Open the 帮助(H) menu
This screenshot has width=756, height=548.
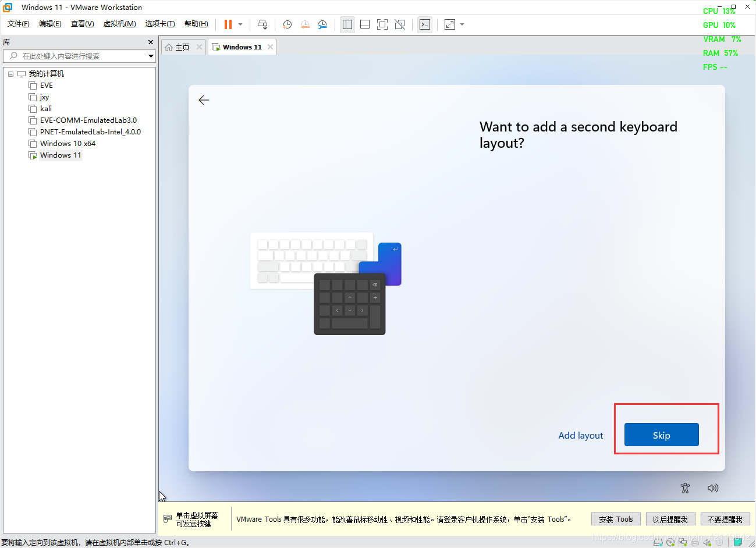tap(196, 24)
